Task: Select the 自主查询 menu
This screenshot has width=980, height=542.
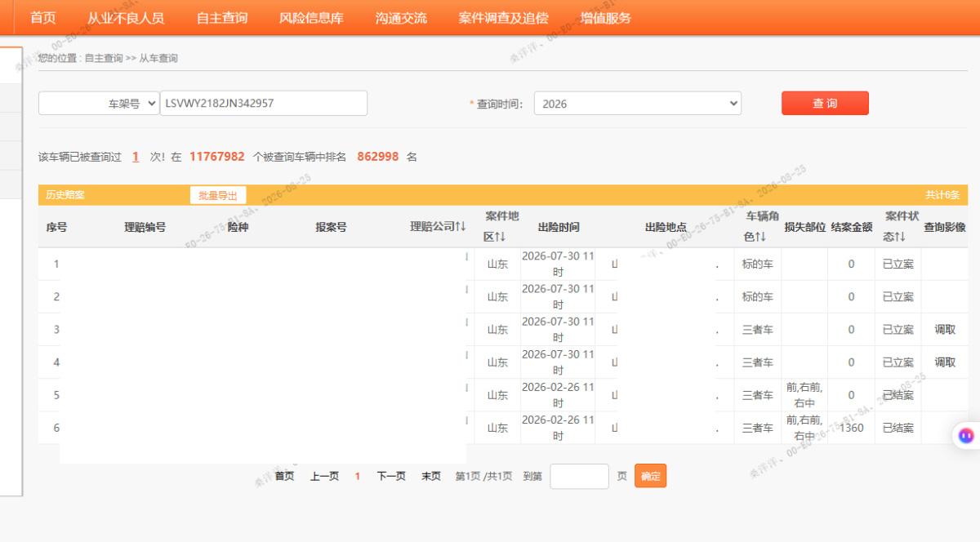Action: coord(222,18)
